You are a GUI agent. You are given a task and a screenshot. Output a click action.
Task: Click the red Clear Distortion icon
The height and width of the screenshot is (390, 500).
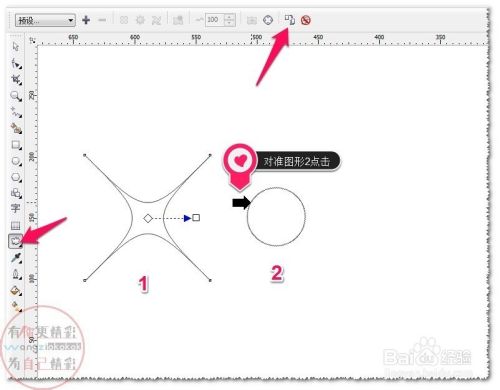pyautogui.click(x=306, y=20)
